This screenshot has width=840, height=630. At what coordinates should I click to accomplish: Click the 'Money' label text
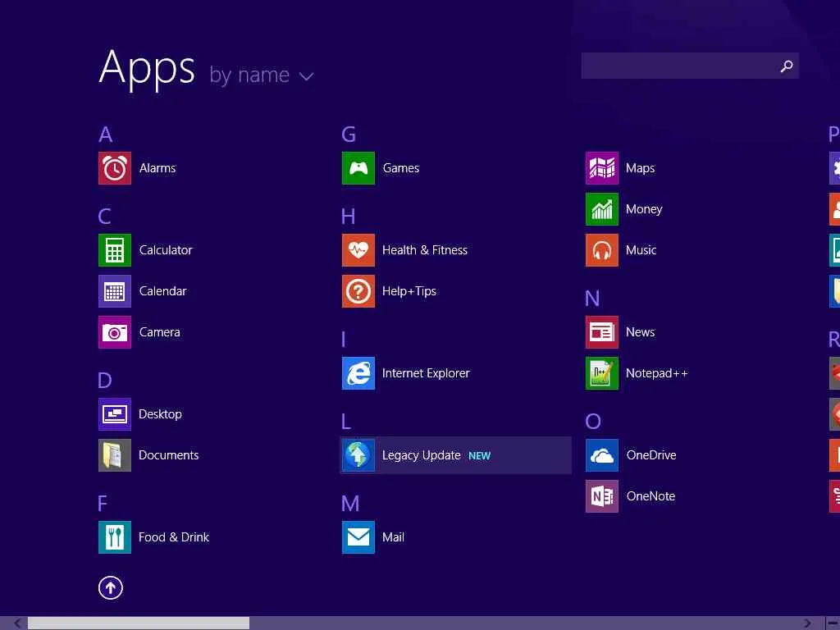tap(645, 209)
